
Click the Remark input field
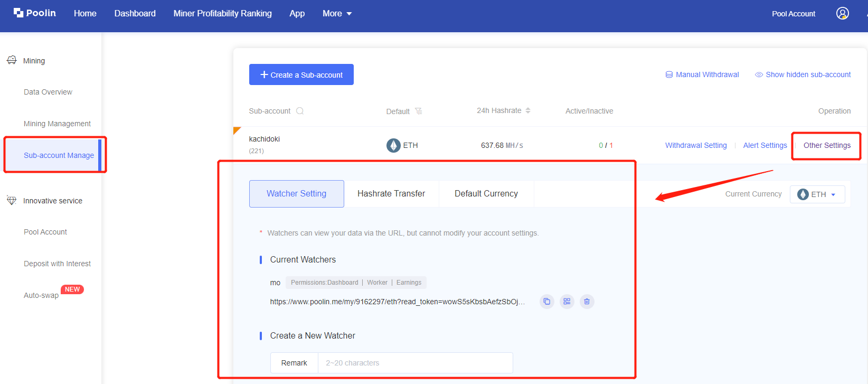coord(415,363)
